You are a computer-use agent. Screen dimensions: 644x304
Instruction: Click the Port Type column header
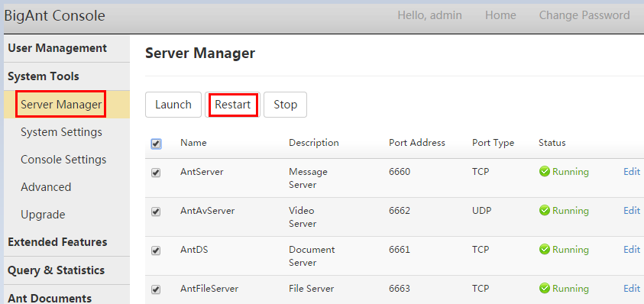494,143
